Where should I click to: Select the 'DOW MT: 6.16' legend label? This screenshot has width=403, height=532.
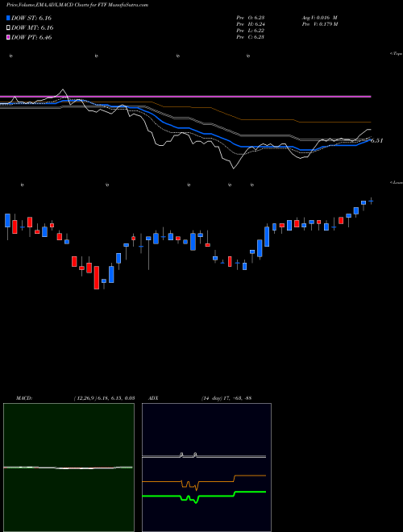point(32,28)
